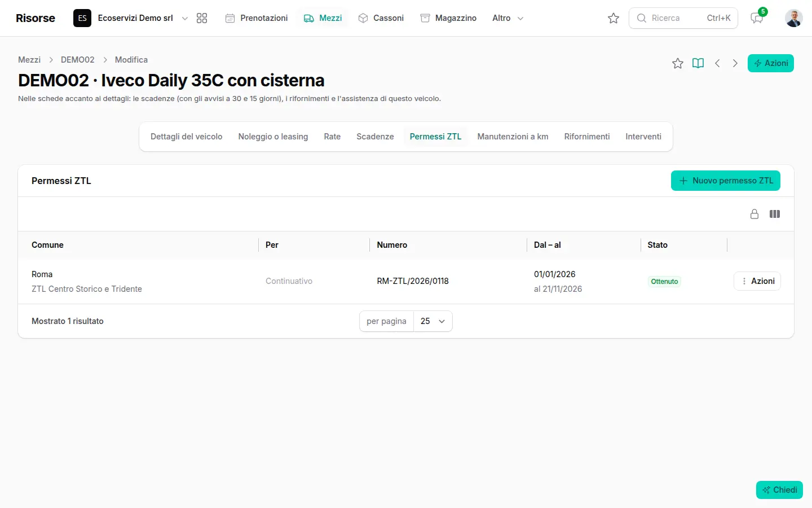
Task: Open the apps grid icon
Action: pyautogui.click(x=202, y=18)
